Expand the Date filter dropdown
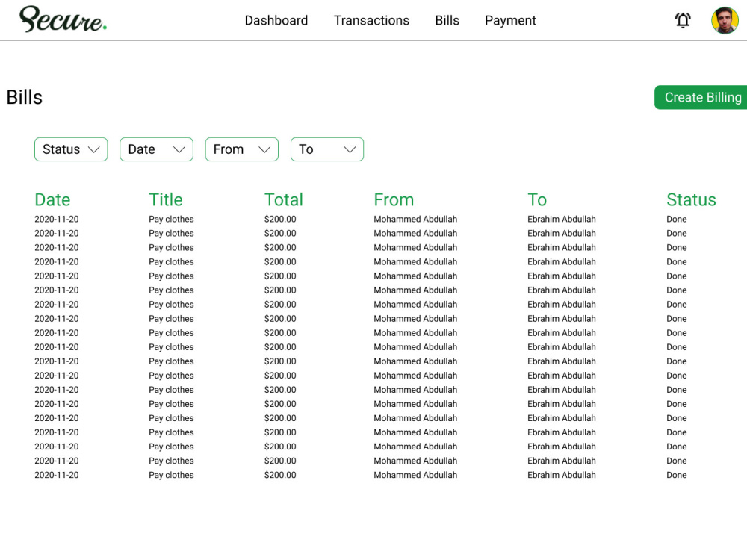The image size is (747, 560). tap(156, 149)
